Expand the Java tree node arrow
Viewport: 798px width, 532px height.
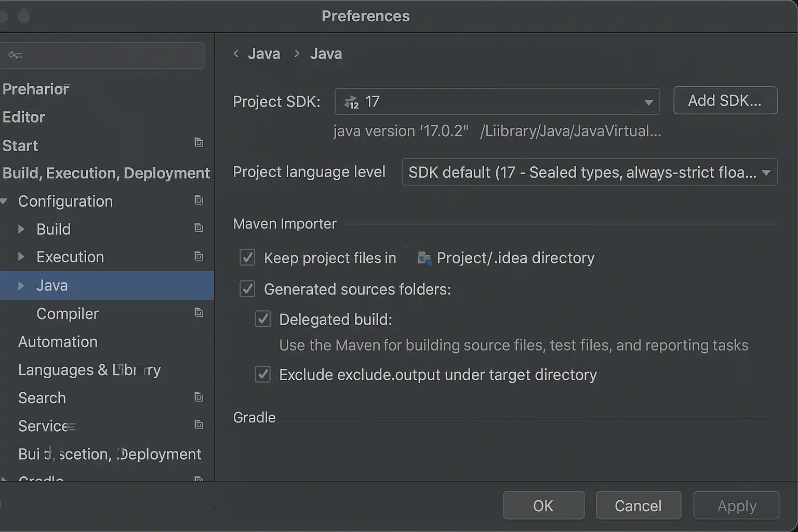21,285
